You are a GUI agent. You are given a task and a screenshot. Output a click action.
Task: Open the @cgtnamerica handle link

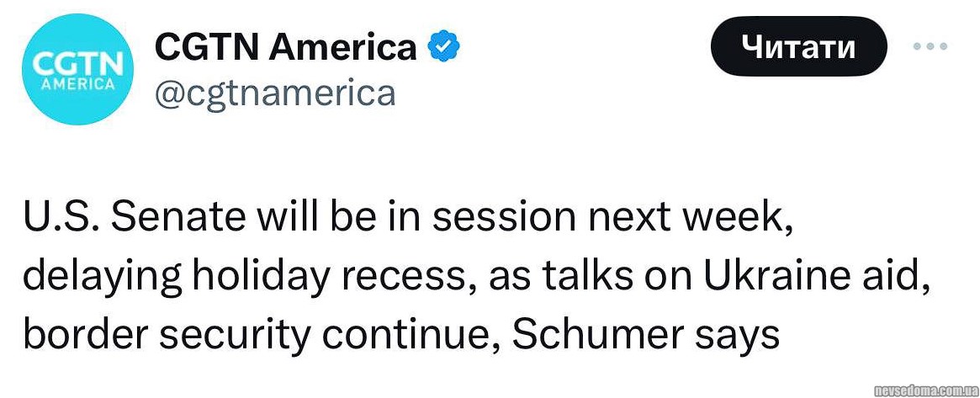[275, 92]
